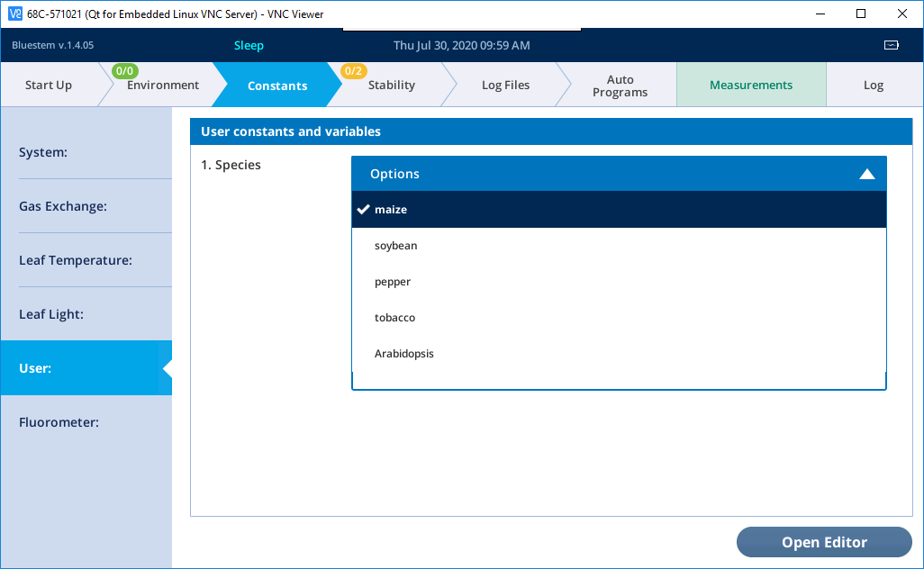The width and height of the screenshot is (924, 569).
Task: Open Fluorometer constants section
Action: pos(86,422)
